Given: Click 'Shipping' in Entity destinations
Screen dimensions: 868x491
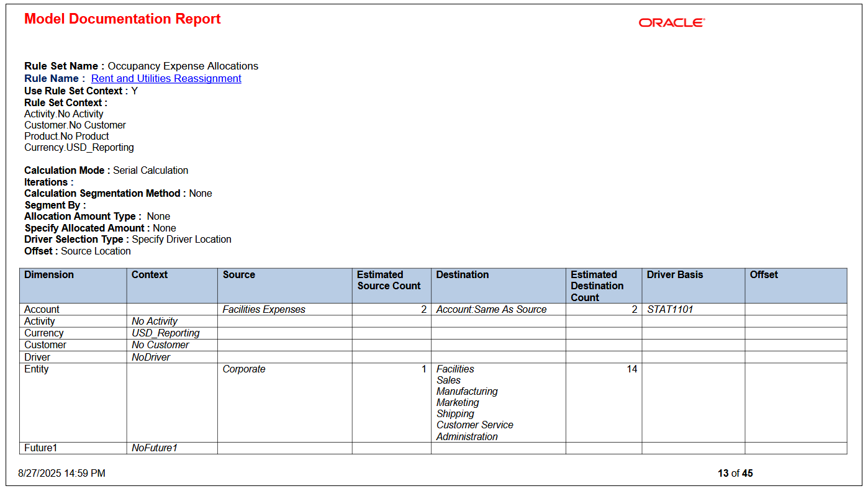Looking at the screenshot, I should pyautogui.click(x=455, y=413).
